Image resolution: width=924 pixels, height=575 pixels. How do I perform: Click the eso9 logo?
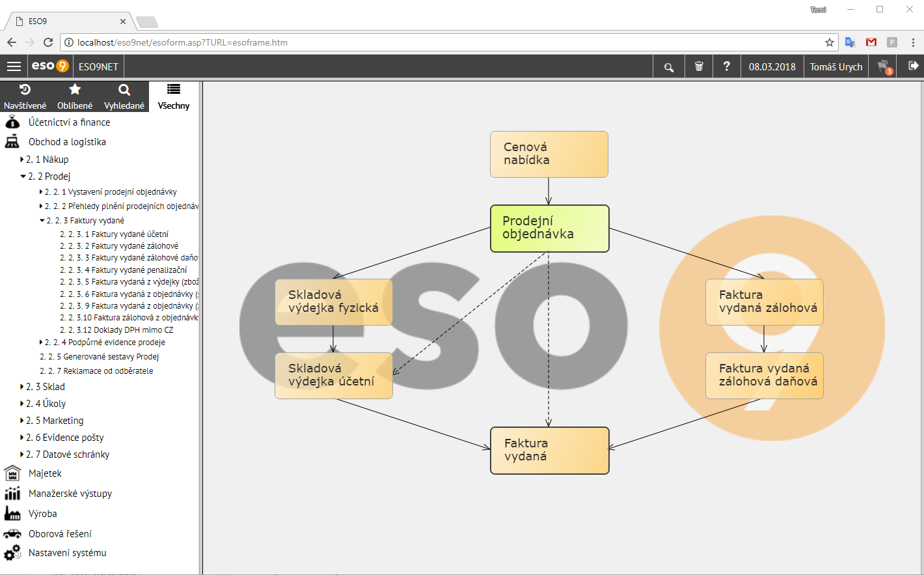click(x=50, y=66)
